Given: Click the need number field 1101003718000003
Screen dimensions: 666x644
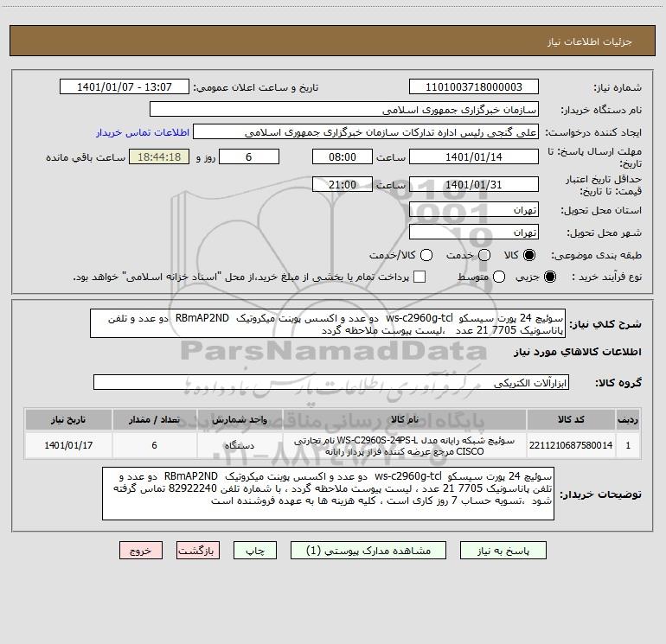Looking at the screenshot, I should (x=474, y=87).
